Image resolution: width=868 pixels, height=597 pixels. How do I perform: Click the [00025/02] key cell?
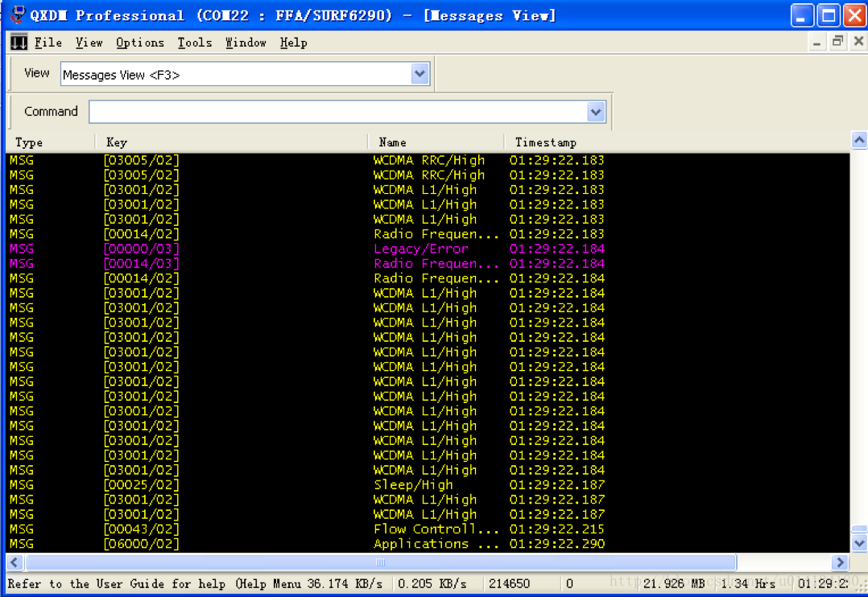(142, 485)
